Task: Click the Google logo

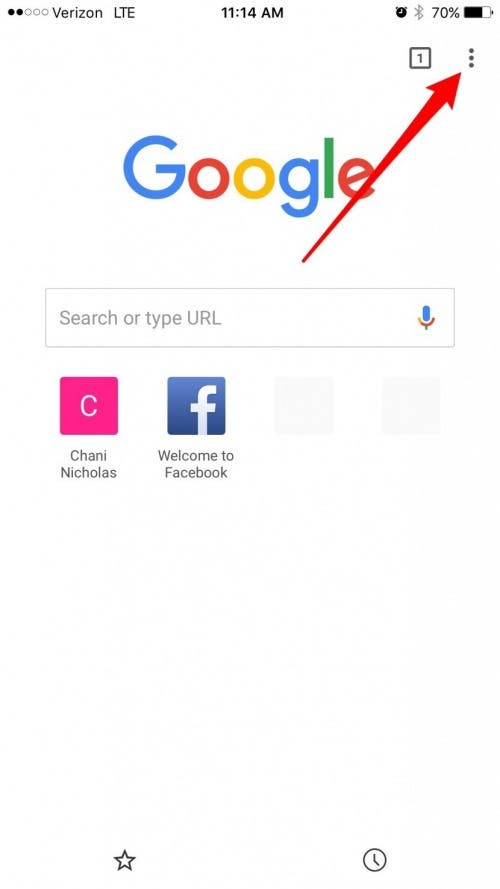Action: coord(249,176)
